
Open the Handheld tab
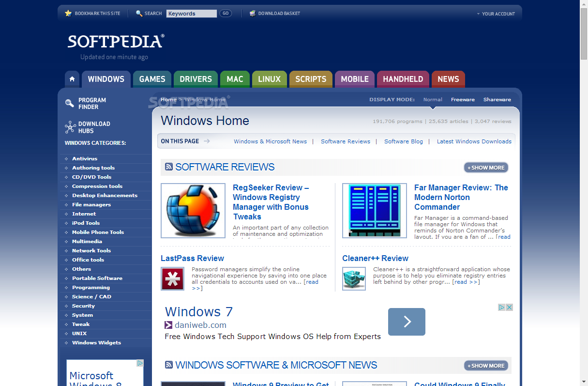(403, 79)
